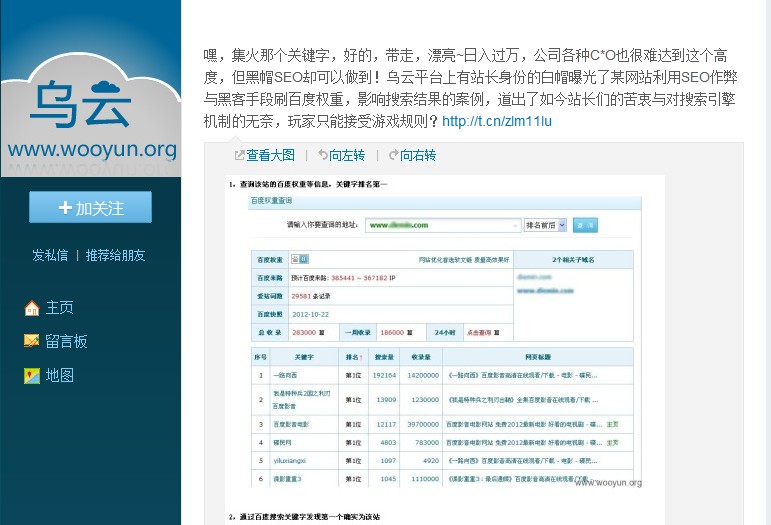Click the plus icon on 加关注
The image size is (771, 525).
[x=65, y=208]
